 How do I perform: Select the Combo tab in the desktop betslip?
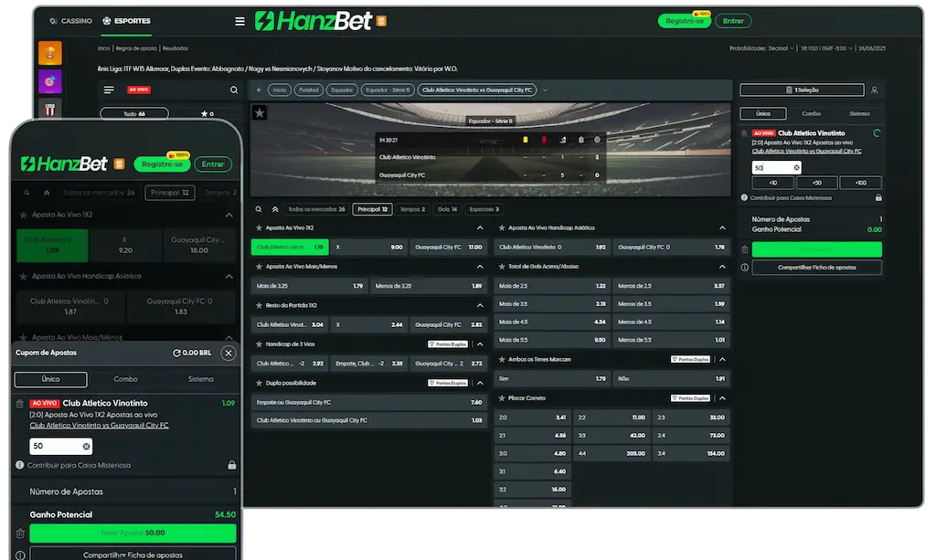coord(812,113)
